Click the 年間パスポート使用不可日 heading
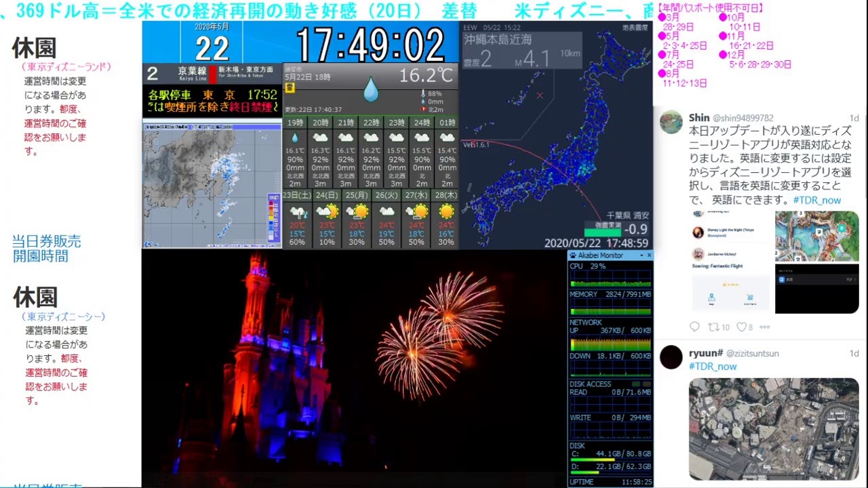 (x=711, y=8)
